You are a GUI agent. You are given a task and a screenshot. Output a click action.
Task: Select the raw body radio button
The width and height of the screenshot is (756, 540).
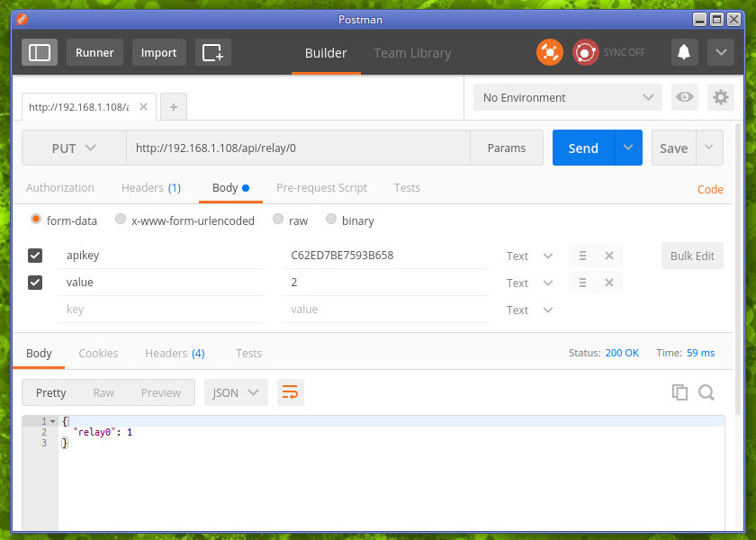point(278,220)
